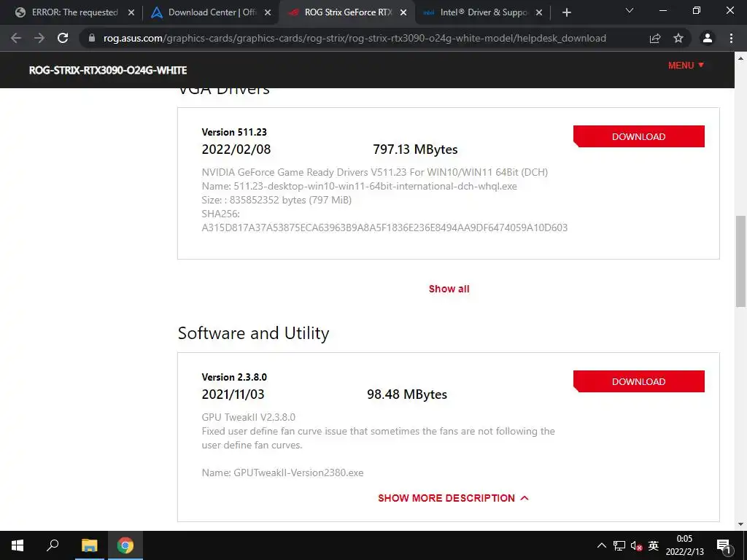
Task: Show hidden system tray icons
Action: point(602,545)
